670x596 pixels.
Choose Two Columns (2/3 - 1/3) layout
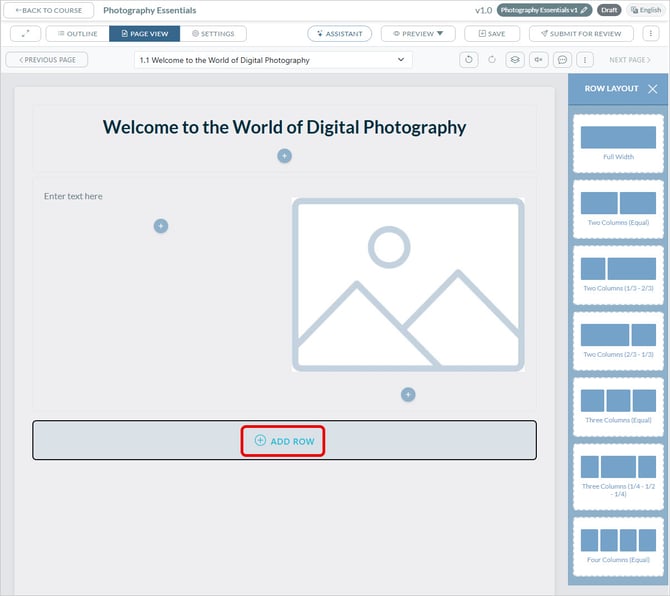point(618,341)
